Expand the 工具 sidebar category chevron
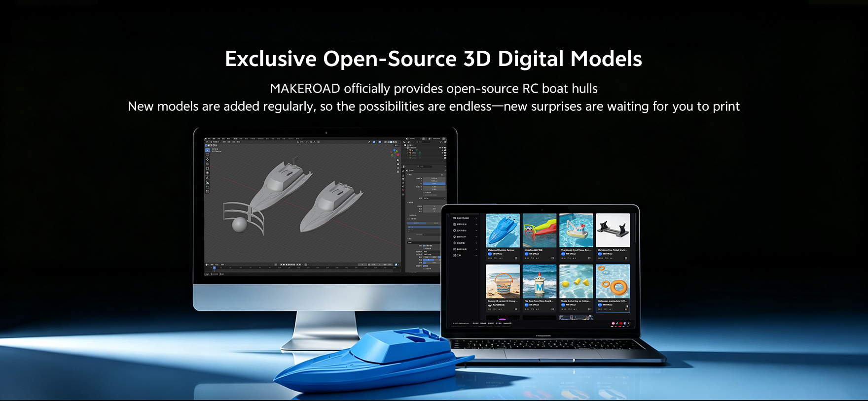Viewport: 868px width, 401px height. (476, 255)
